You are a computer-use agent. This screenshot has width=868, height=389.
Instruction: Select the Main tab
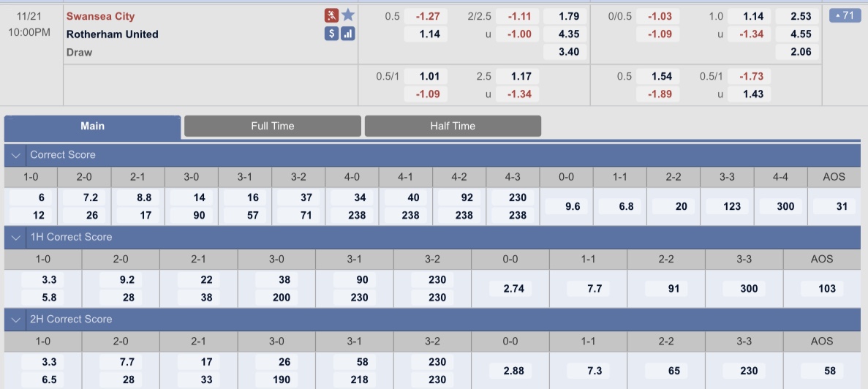click(x=92, y=126)
